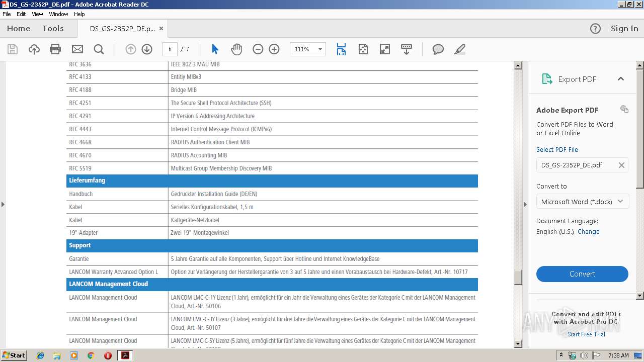Image resolution: width=644 pixels, height=362 pixels.
Task: Show hidden tray icons arrow
Action: (x=561, y=355)
